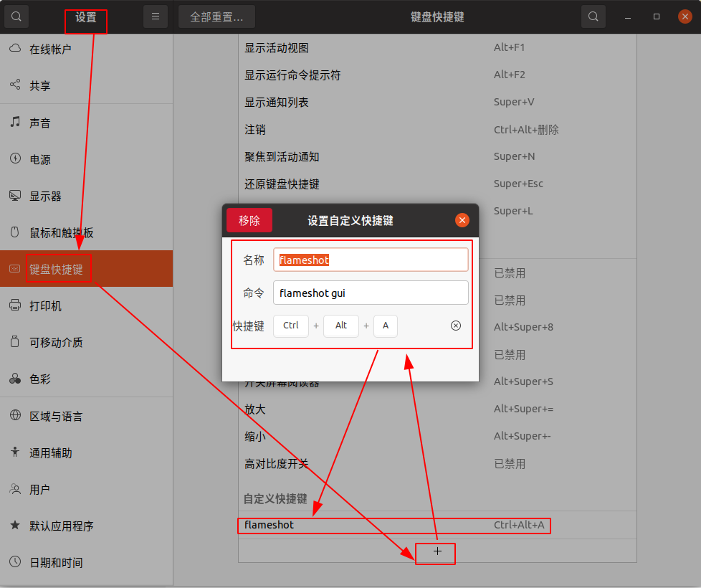The image size is (701, 588).
Task: Close the custom shortcut dialog
Action: pyautogui.click(x=462, y=220)
